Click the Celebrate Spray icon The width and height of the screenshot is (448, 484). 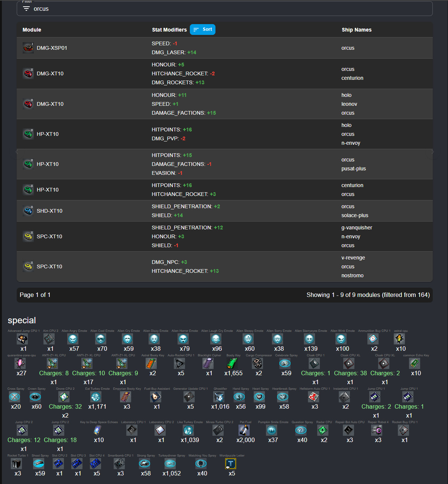pyautogui.click(x=285, y=363)
